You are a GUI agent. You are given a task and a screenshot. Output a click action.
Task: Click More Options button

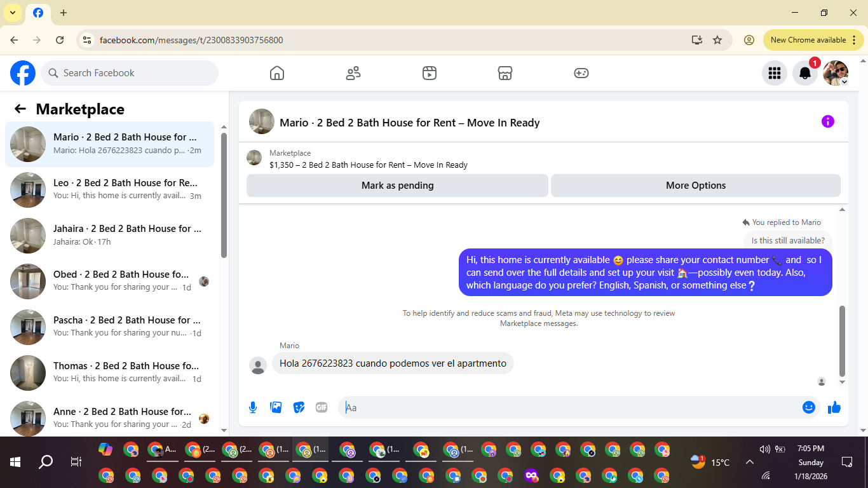pyautogui.click(x=696, y=186)
